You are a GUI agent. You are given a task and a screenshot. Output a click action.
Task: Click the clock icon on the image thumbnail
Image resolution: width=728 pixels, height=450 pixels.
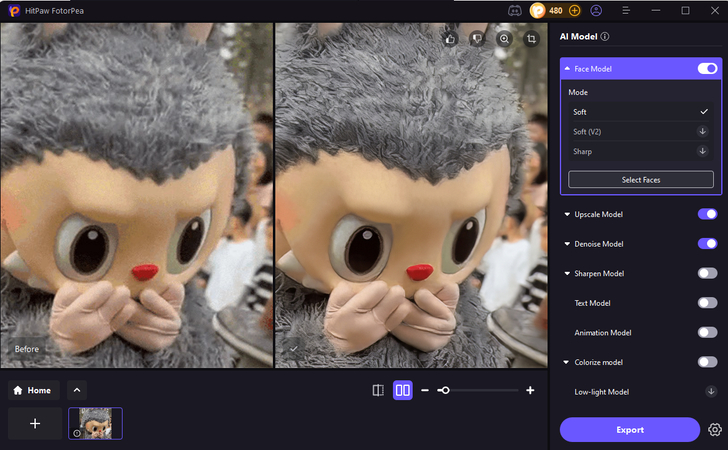tap(77, 433)
